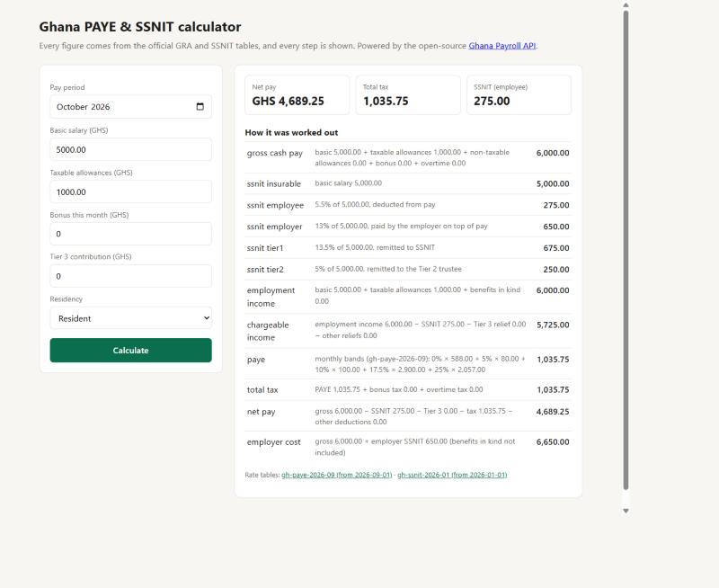Focus the Bonus this month (GHS) input

click(130, 234)
